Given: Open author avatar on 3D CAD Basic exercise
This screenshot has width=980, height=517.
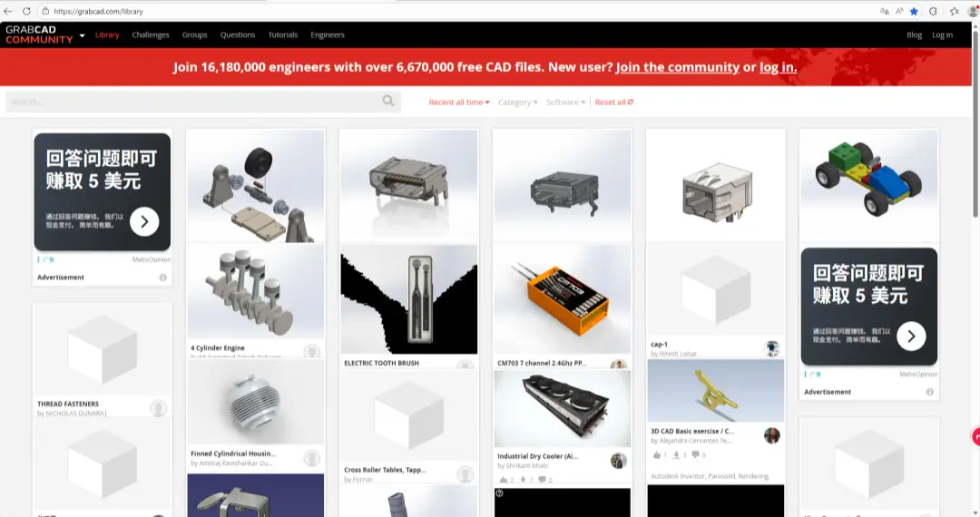Looking at the screenshot, I should click(772, 435).
